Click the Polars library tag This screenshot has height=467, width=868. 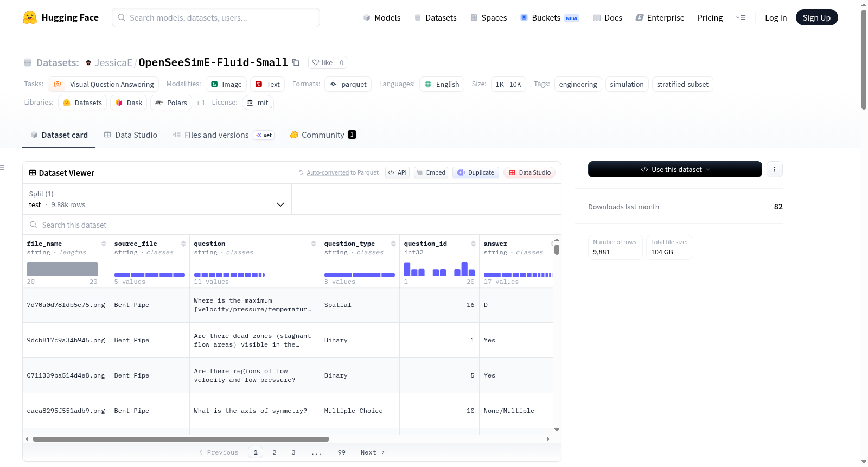[x=171, y=103]
